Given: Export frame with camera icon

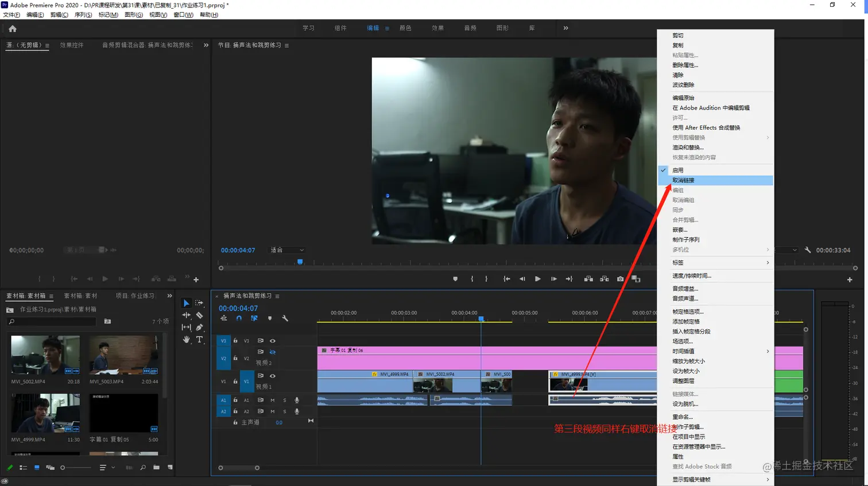Looking at the screenshot, I should [x=620, y=279].
